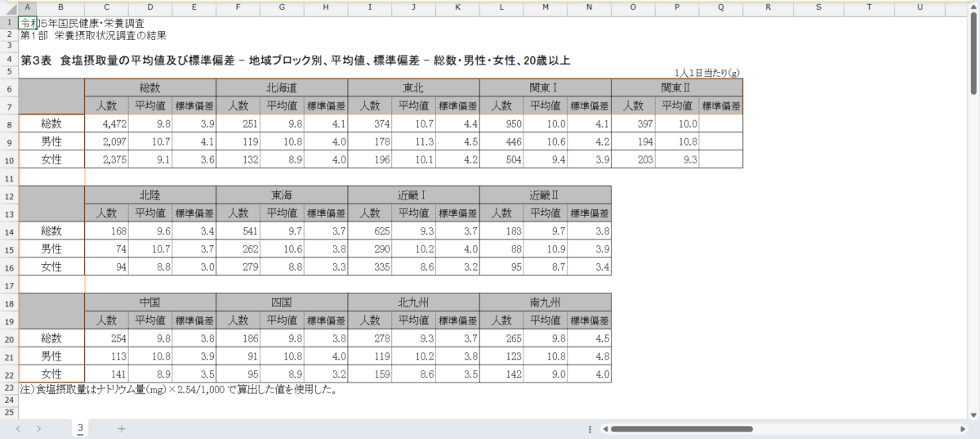Select cell A1 with 令和5年 title
This screenshot has height=439, width=980.
click(28, 22)
